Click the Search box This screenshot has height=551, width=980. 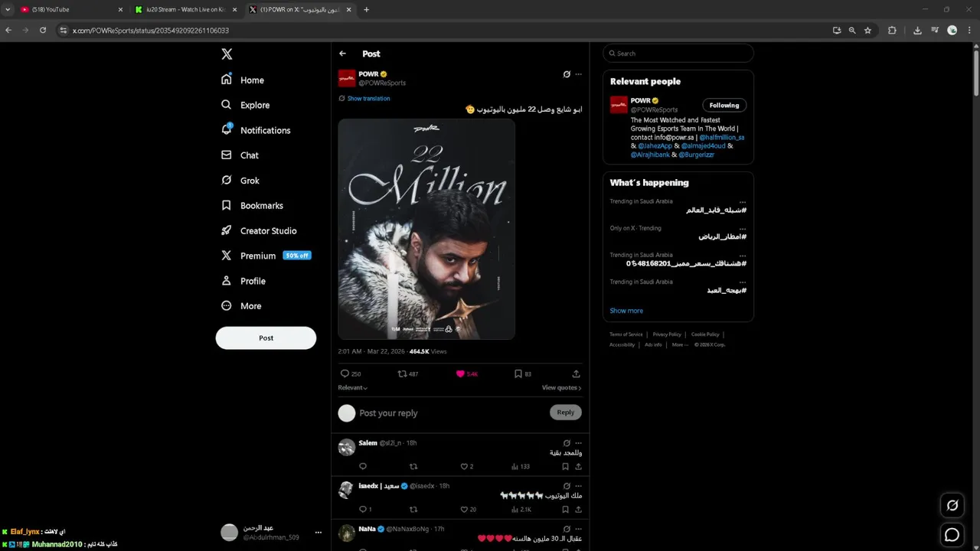click(678, 54)
